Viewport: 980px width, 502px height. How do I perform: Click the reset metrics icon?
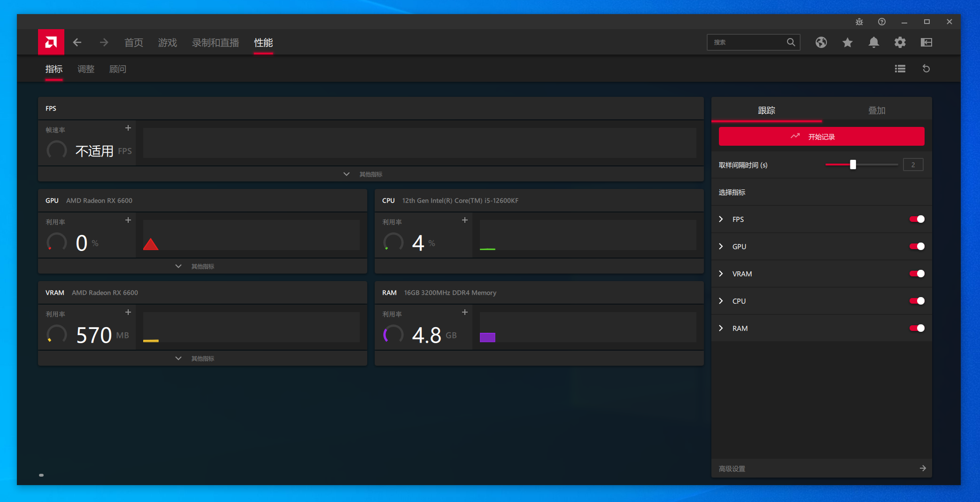click(x=926, y=69)
